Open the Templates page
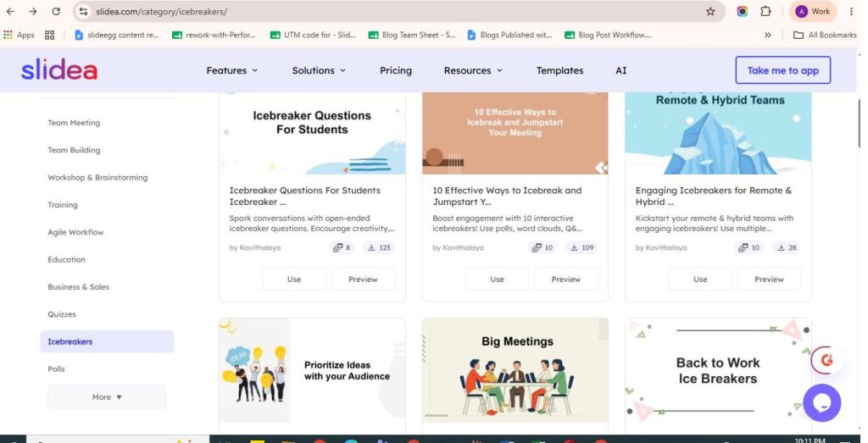This screenshot has width=868, height=443. 559,70
